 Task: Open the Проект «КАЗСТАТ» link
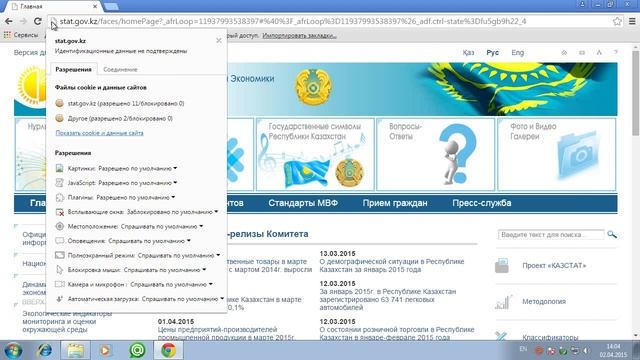554,266
